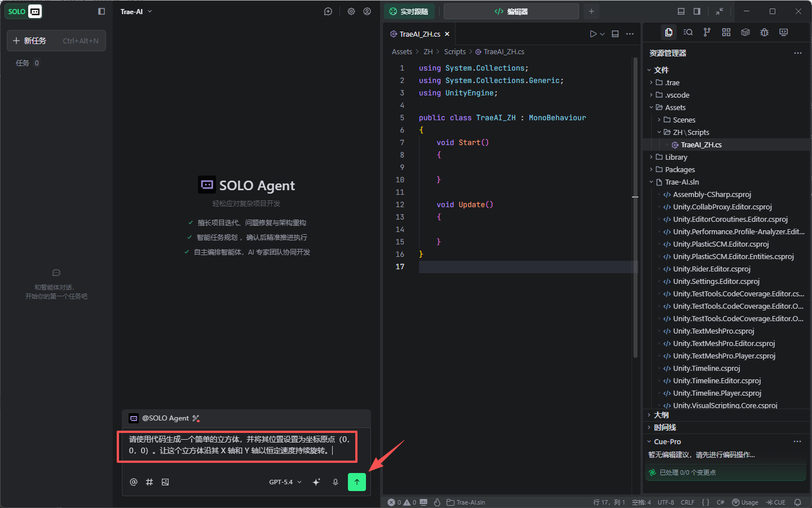The width and height of the screenshot is (812, 508).
Task: Expand the Library folder
Action: 652,157
